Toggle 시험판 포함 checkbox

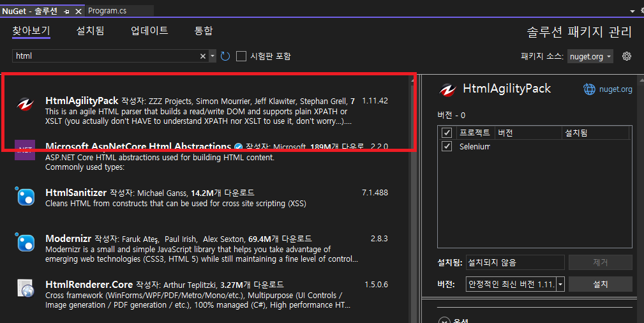point(241,56)
